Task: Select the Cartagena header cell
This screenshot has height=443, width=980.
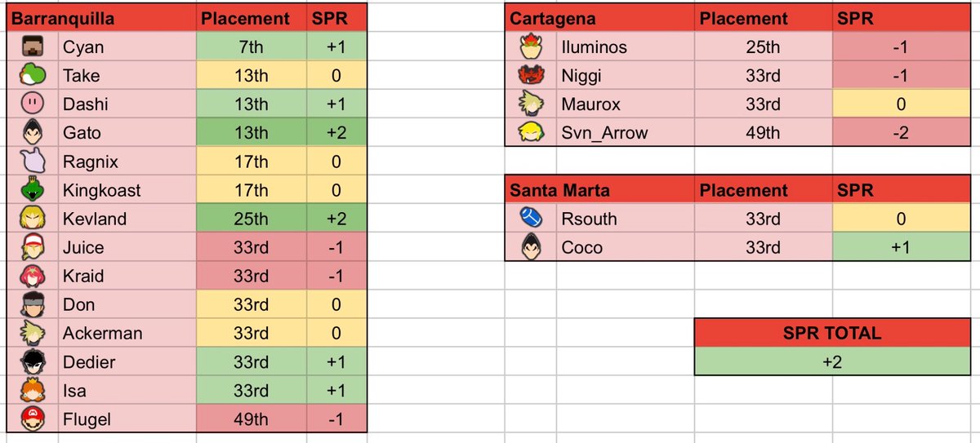Action: coord(600,19)
